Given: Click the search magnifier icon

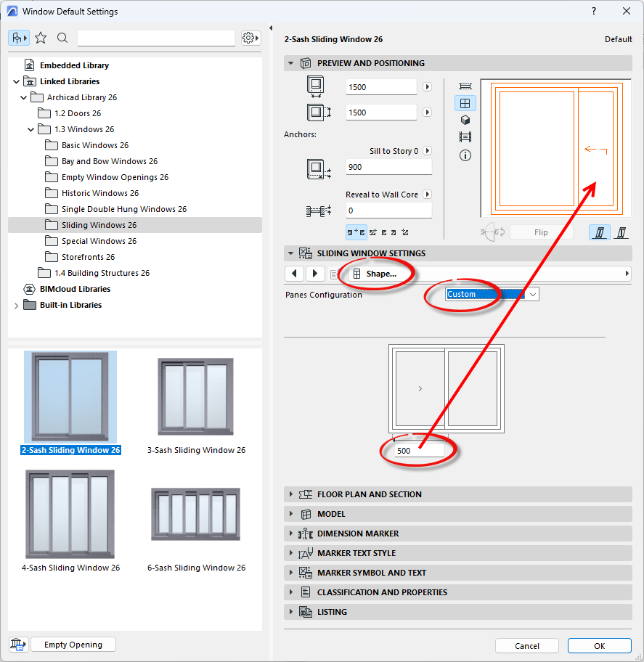Looking at the screenshot, I should point(62,38).
